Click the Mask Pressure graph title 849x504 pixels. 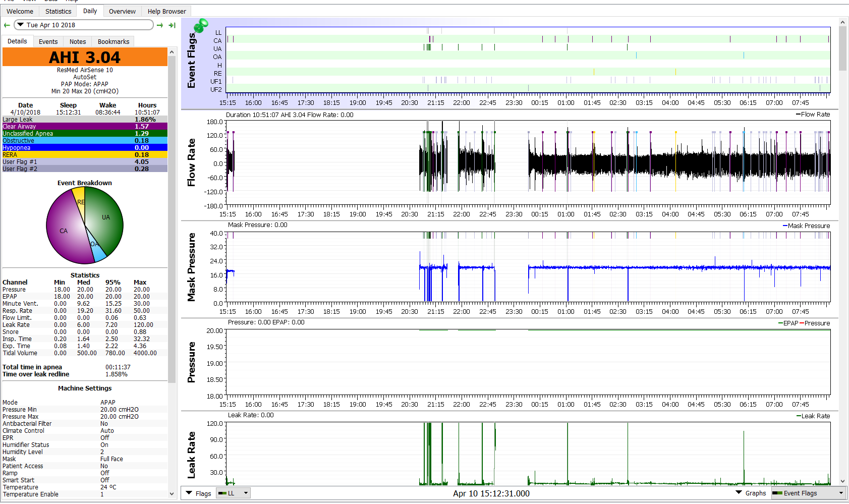[191, 267]
